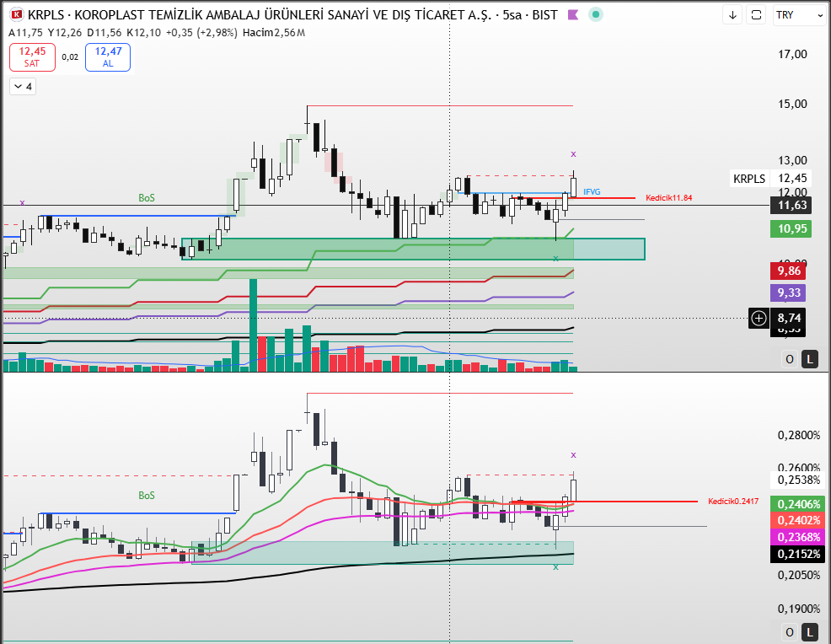Click the D11,56 low value

105,33
